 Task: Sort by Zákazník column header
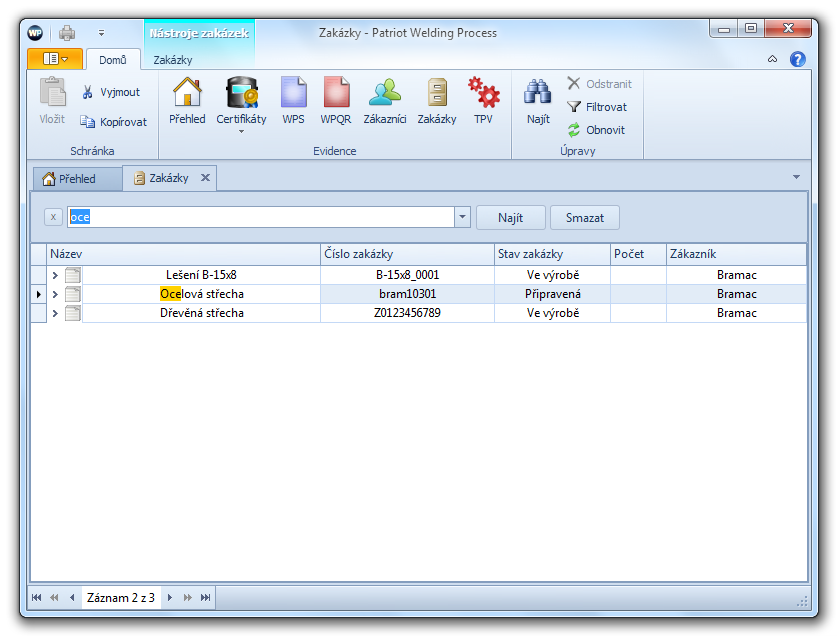(736, 254)
